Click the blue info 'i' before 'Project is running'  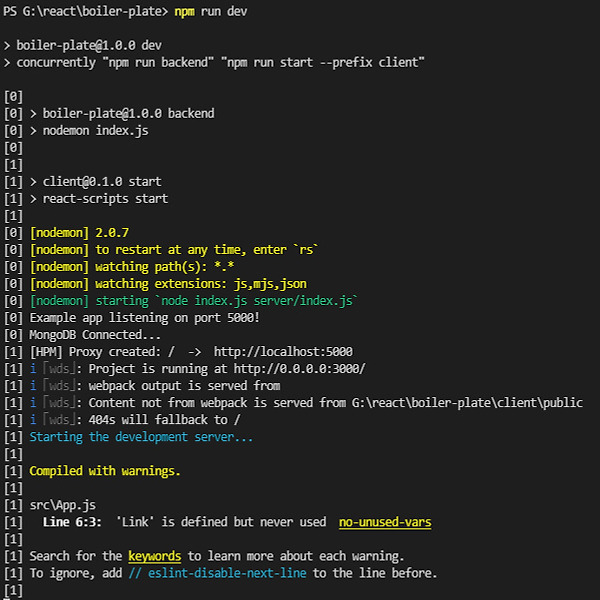33,369
